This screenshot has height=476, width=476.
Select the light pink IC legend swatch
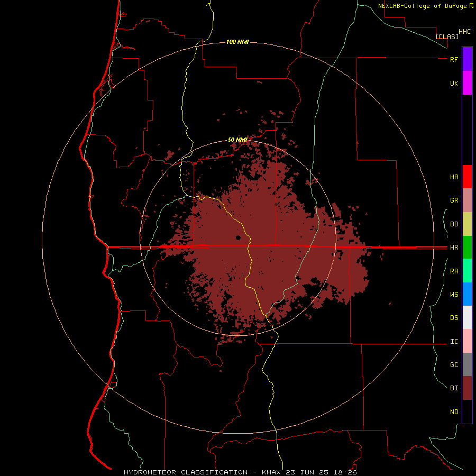467,341
